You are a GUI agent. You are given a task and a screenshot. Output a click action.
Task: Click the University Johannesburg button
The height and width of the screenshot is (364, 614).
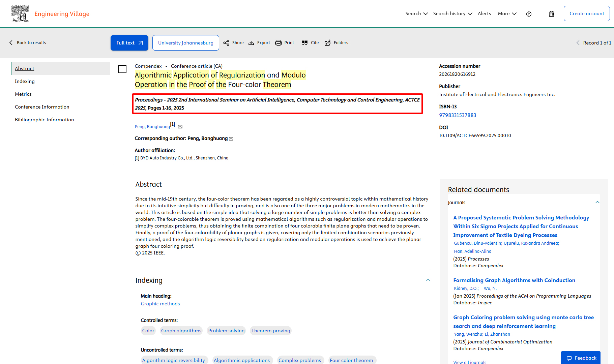(186, 43)
